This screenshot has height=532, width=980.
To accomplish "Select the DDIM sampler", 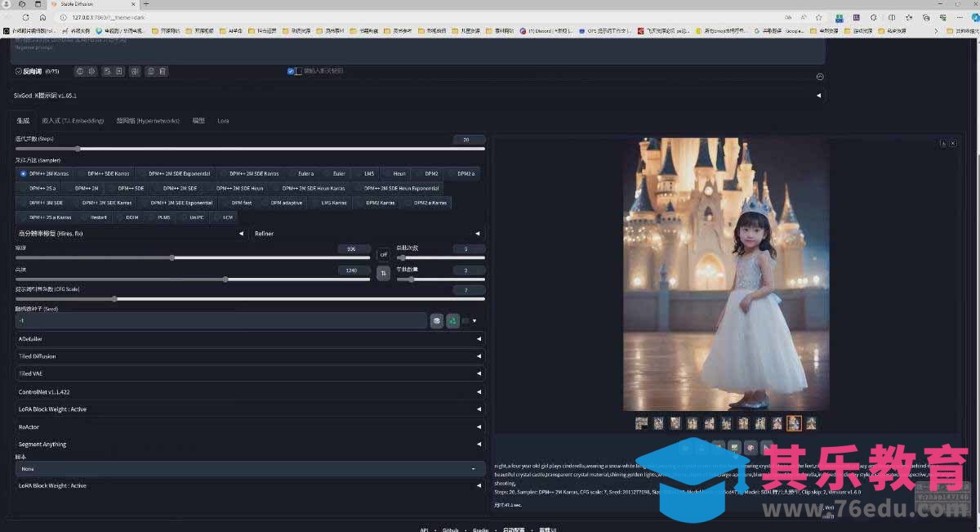I will 127,217.
